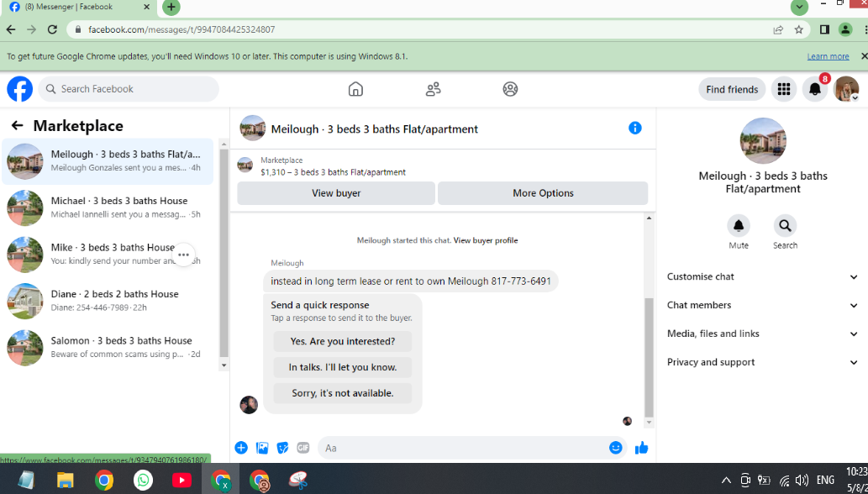This screenshot has width=868, height=494.
Task: Click the Chrome address bar URL
Action: (x=181, y=30)
